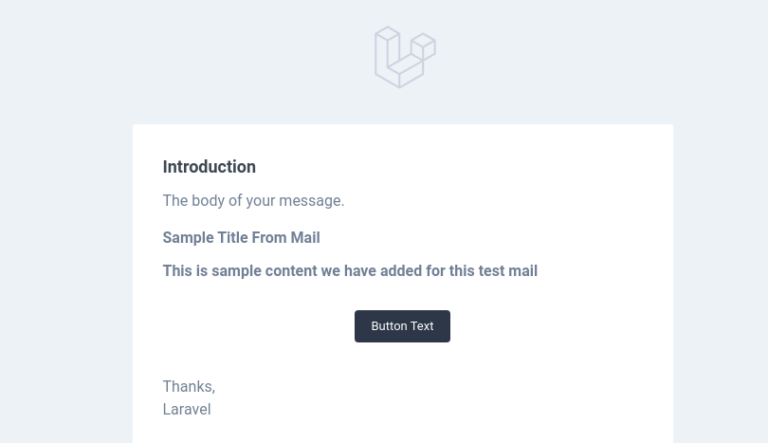Click the sample content sentence
768x443 pixels.
point(350,271)
